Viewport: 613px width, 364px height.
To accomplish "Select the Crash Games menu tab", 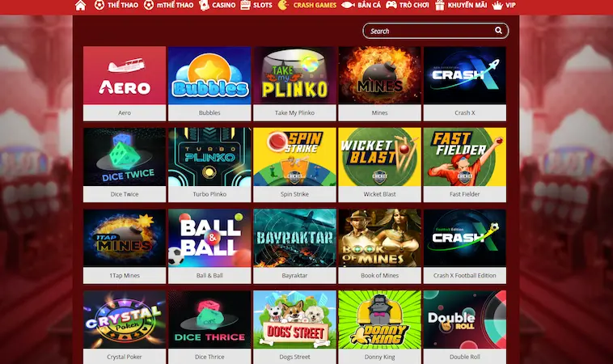I will point(313,5).
